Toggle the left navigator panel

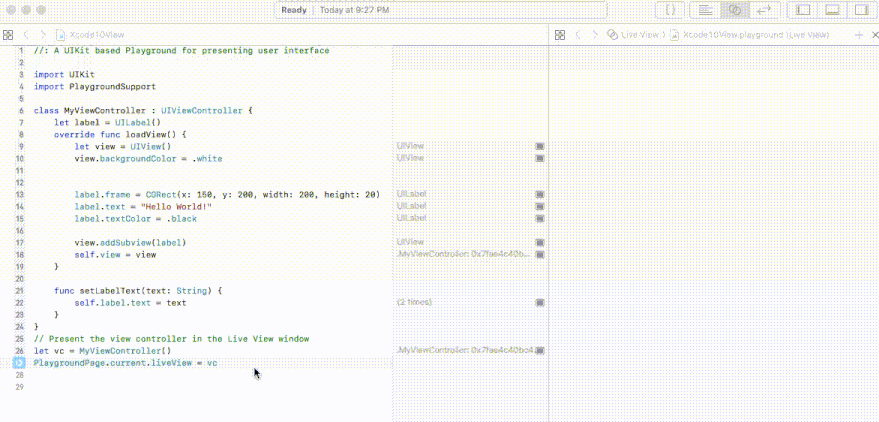pyautogui.click(x=802, y=9)
